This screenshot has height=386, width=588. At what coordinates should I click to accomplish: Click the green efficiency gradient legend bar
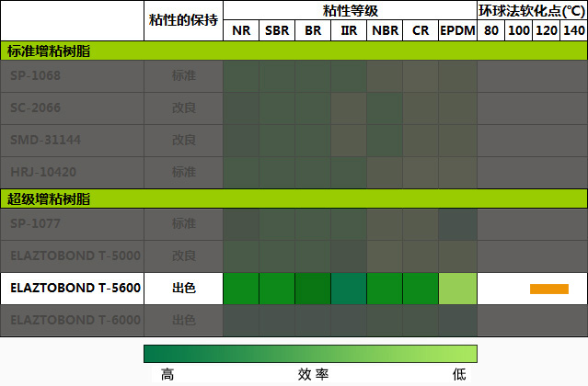[310, 354]
